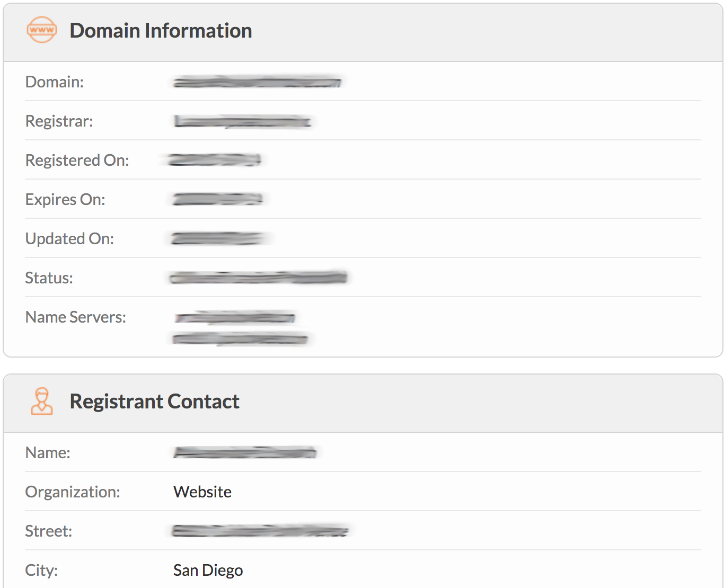Image resolution: width=724 pixels, height=588 pixels.
Task: Click the Registrar: field label
Action: [59, 121]
